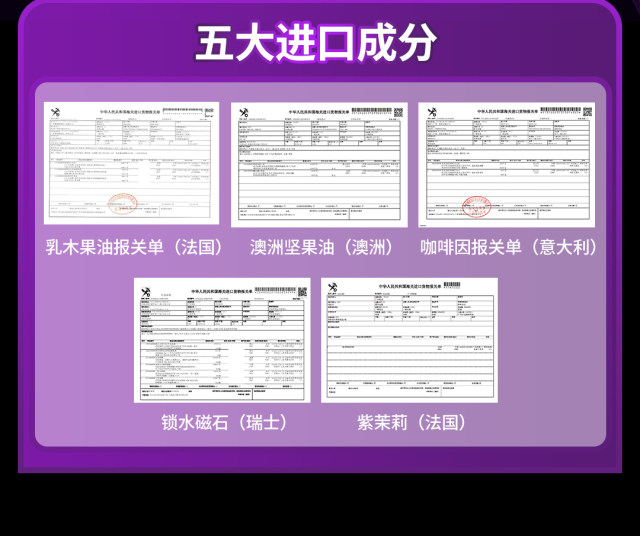The height and width of the screenshot is (536, 640).
Task: Open the 乳木果油 declaration form thumbnail
Action: click(x=131, y=162)
